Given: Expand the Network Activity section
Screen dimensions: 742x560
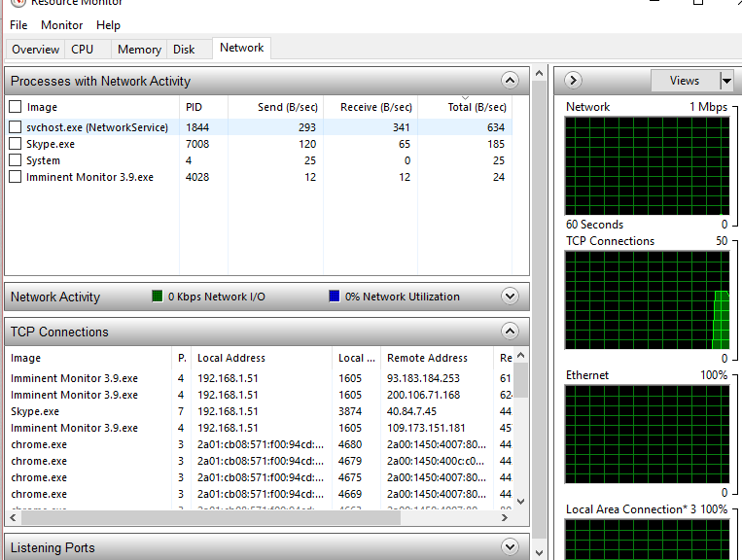Looking at the screenshot, I should (x=510, y=297).
